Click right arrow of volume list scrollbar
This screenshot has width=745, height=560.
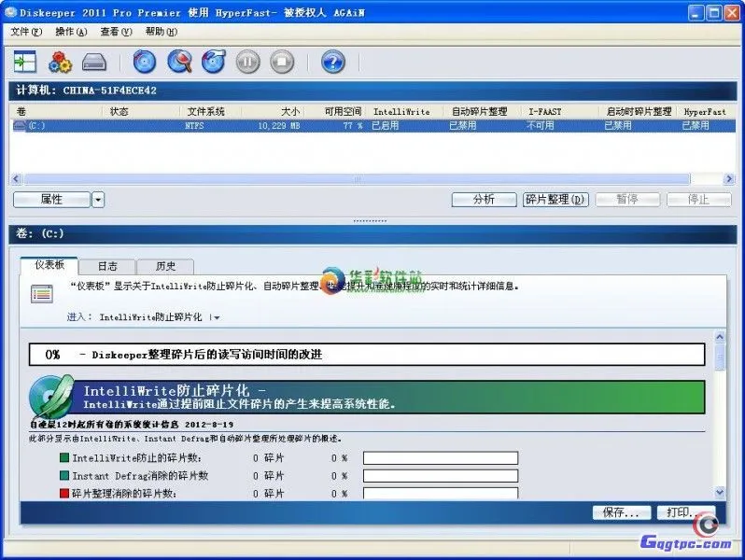click(729, 179)
